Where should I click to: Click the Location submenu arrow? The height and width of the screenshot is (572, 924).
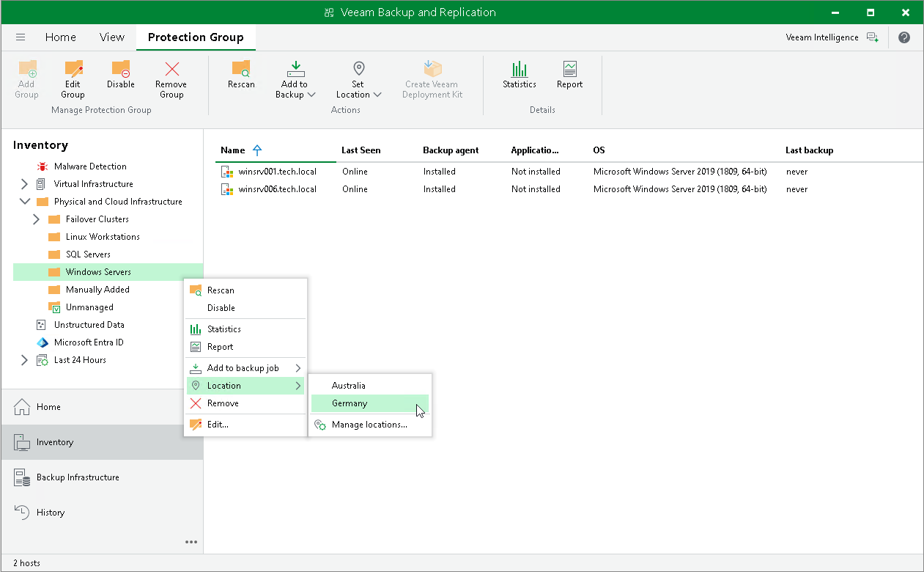297,386
